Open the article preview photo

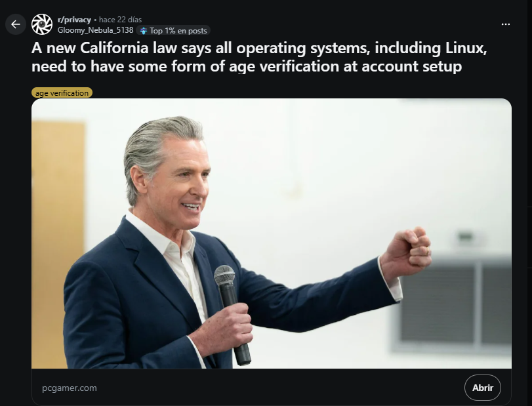pos(272,233)
